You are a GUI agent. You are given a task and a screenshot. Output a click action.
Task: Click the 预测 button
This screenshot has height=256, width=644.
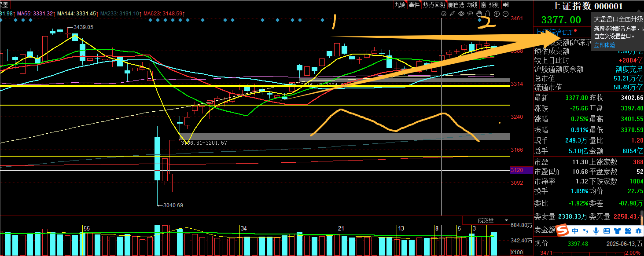click(x=494, y=5)
